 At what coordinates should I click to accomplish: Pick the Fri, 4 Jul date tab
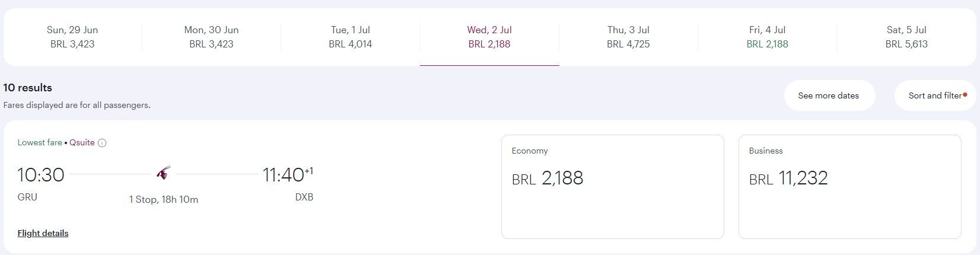[767, 37]
